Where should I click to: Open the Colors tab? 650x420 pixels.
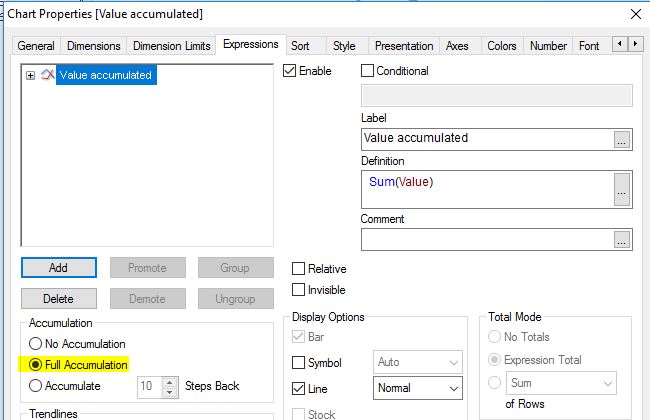pos(501,46)
